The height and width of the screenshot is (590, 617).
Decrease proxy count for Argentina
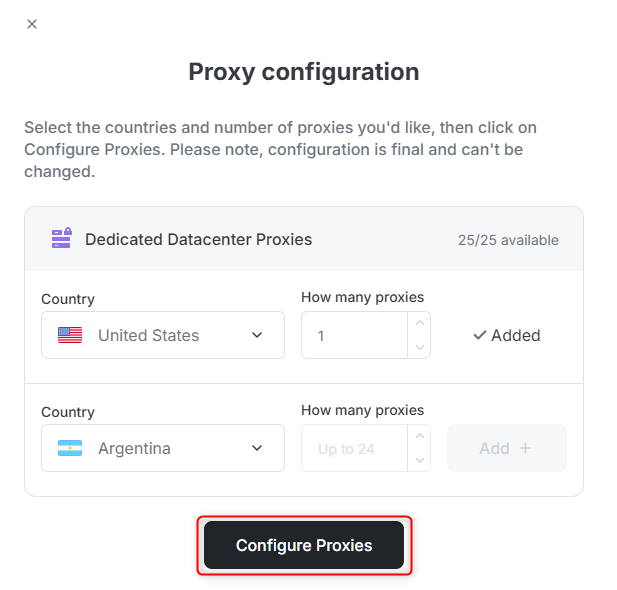[x=420, y=460]
